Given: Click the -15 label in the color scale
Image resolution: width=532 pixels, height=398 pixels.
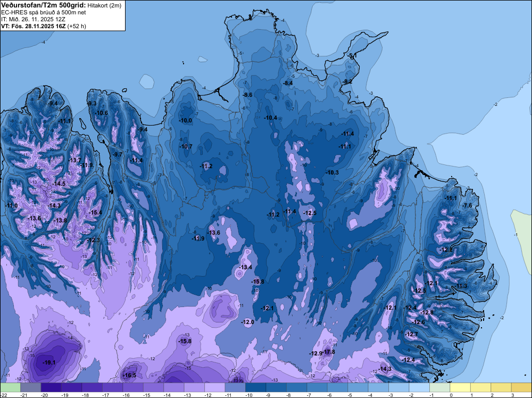Looking at the screenshot, I should point(147,395).
